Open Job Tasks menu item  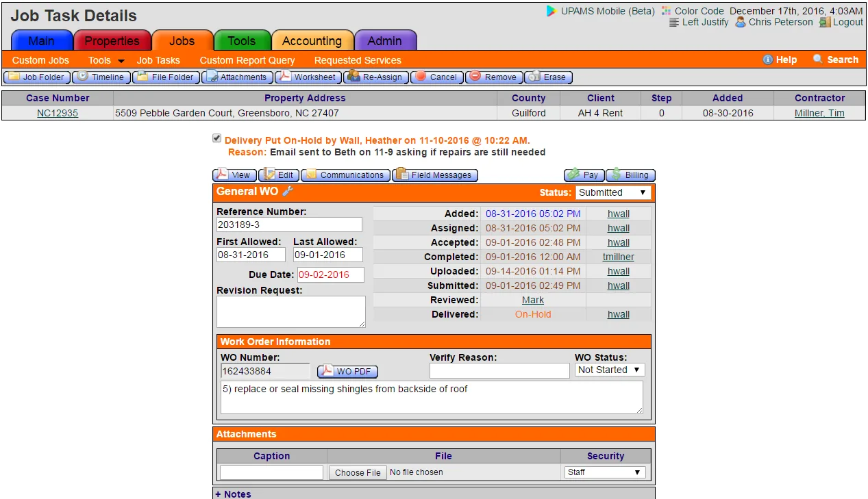(158, 60)
